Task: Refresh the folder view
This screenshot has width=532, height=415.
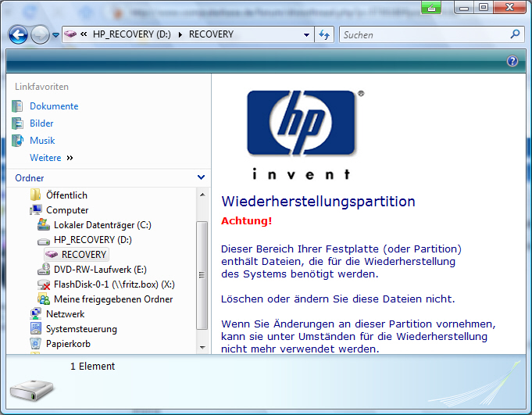Action: (324, 34)
